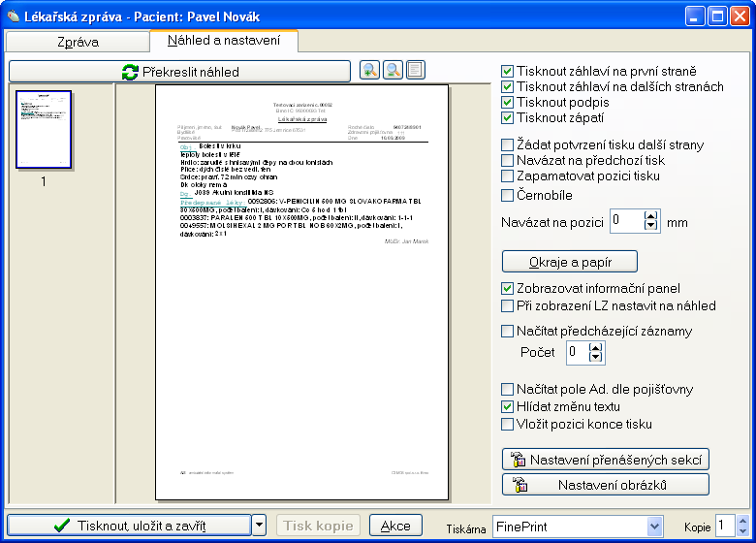
Task: Enable Vložit pozici konce tisku
Action: [507, 424]
